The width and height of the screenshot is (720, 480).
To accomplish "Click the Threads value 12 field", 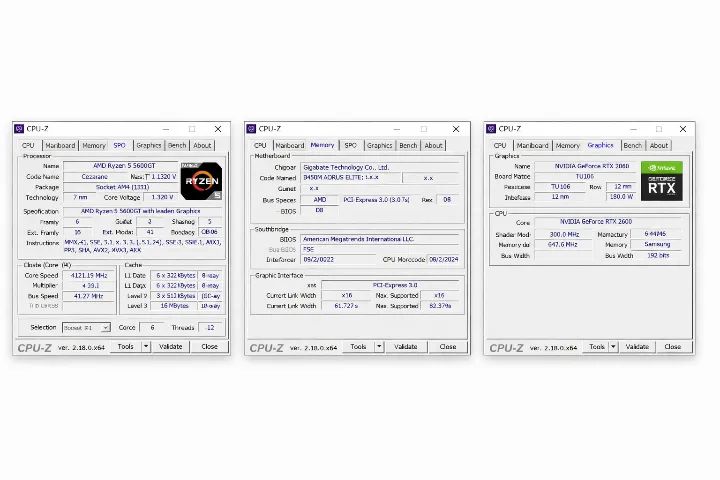I will [210, 328].
